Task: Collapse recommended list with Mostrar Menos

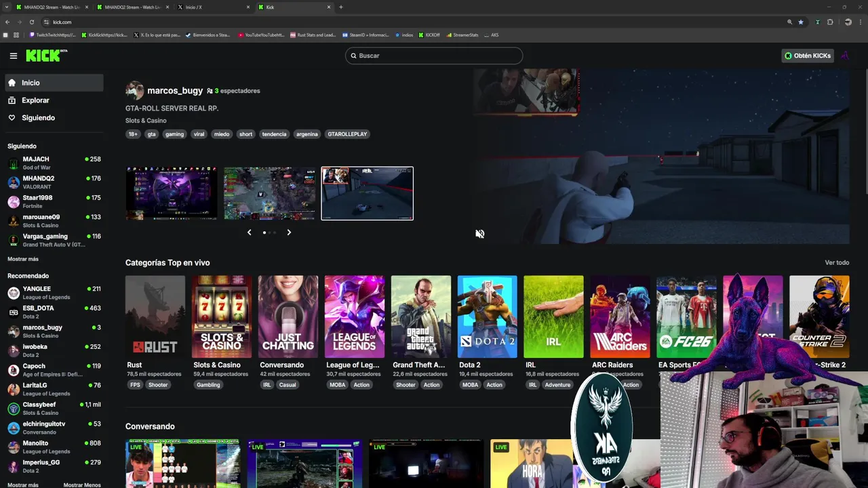Action: tap(82, 485)
